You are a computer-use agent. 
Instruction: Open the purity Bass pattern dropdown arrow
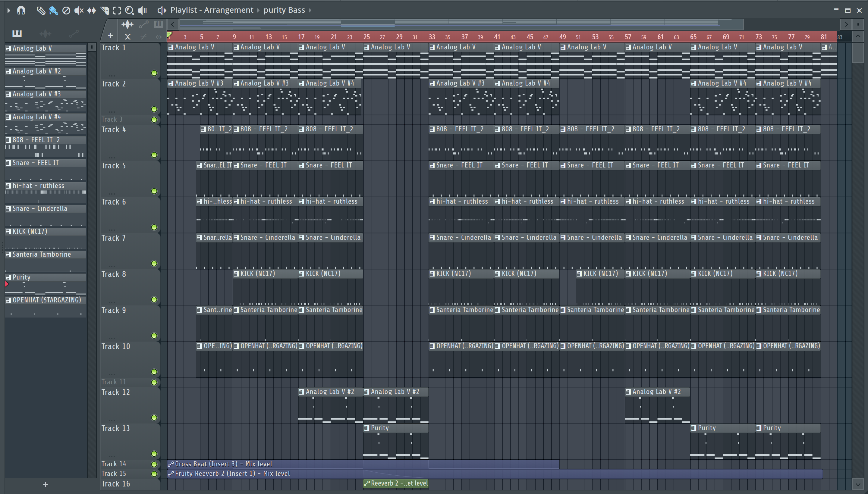tap(310, 11)
